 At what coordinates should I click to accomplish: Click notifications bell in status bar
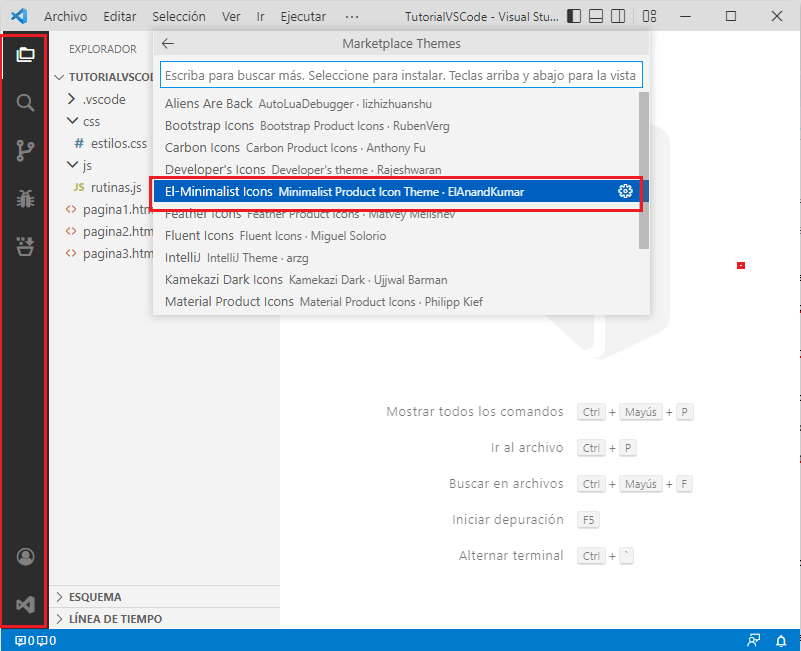781,640
